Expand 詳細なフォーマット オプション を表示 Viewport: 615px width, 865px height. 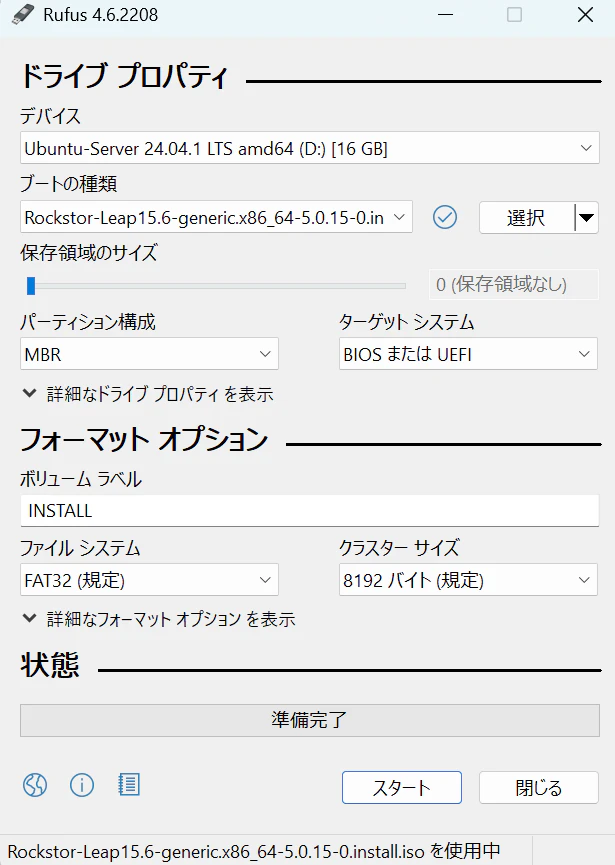coord(159,619)
